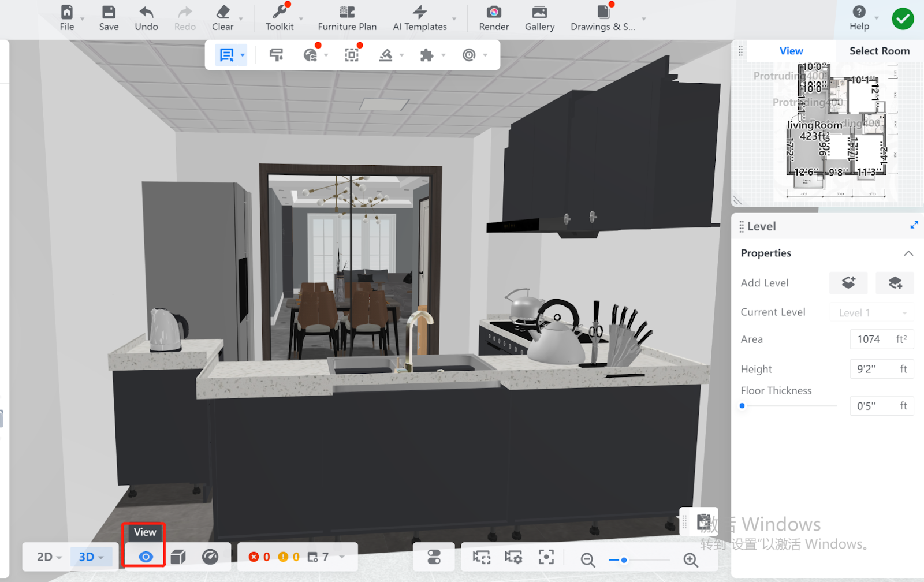Expand the fill bucket dropdown arrow

[x=402, y=55]
